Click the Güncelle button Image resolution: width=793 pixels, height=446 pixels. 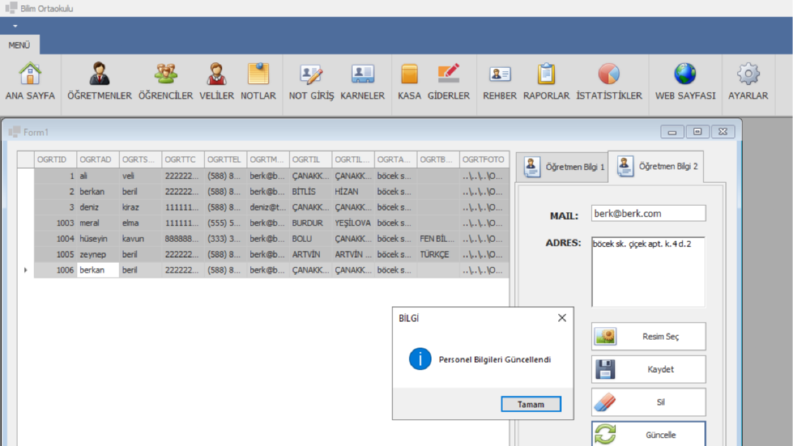(x=648, y=434)
